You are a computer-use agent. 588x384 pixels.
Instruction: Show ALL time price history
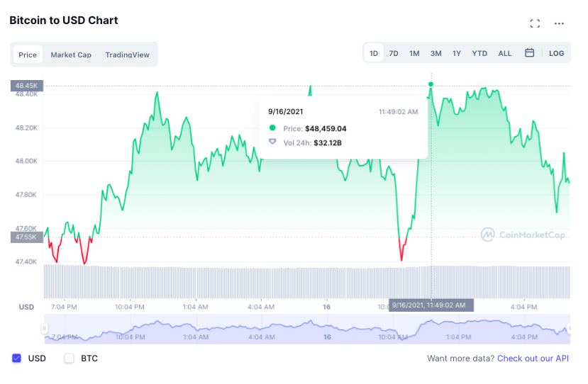click(x=504, y=53)
